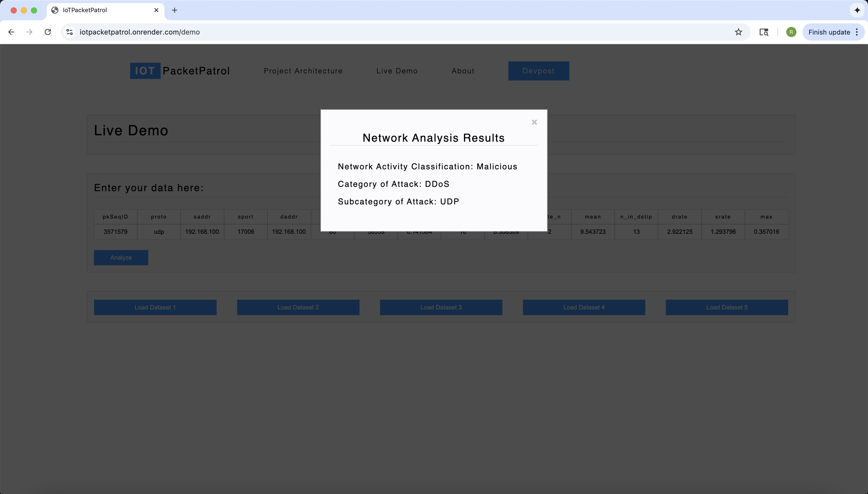868x494 pixels.
Task: Click the Analyze button
Action: tap(121, 257)
